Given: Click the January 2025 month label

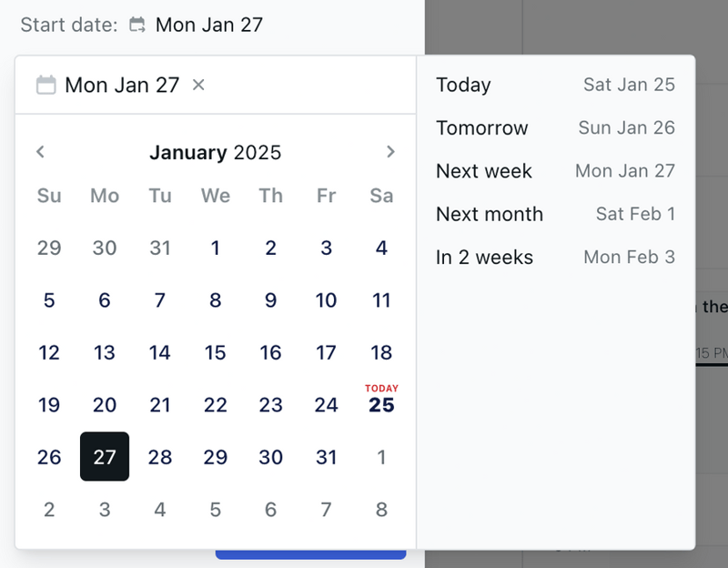Looking at the screenshot, I should click(215, 152).
